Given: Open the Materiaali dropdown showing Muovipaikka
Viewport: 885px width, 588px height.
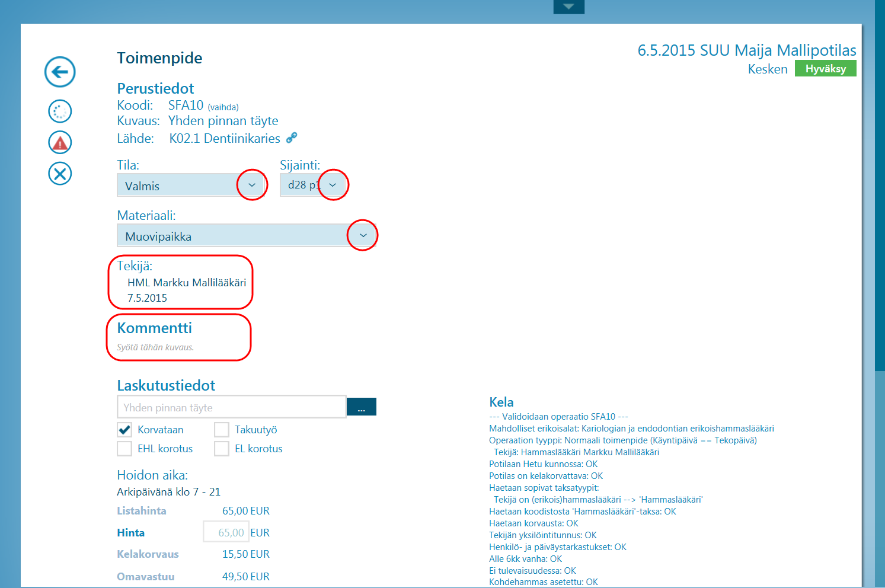Looking at the screenshot, I should pos(246,236).
